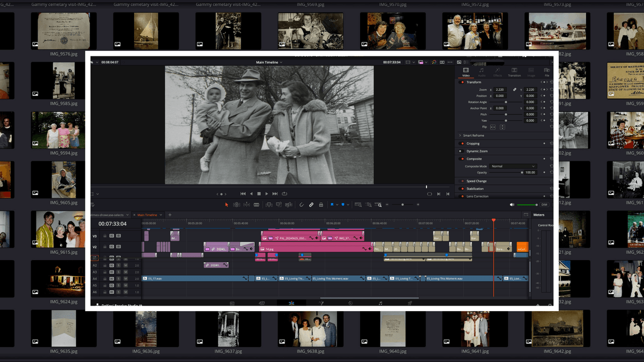644x362 pixels.
Task: Activate the Trim Edit Mode tool
Action: [237, 204]
